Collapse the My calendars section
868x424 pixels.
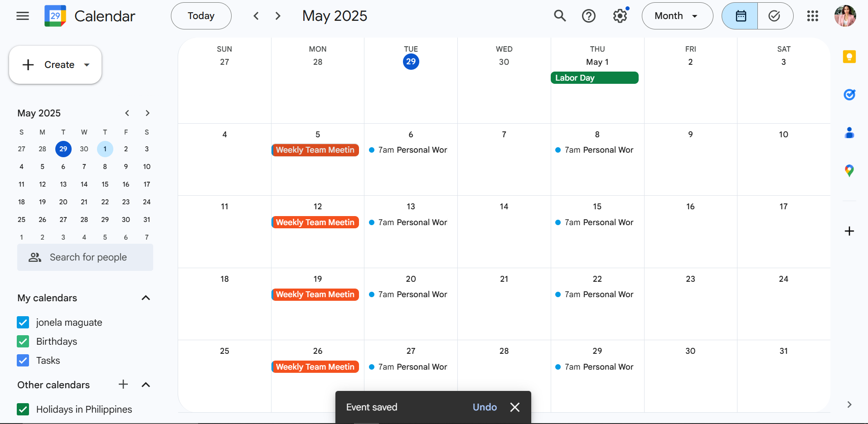click(146, 298)
